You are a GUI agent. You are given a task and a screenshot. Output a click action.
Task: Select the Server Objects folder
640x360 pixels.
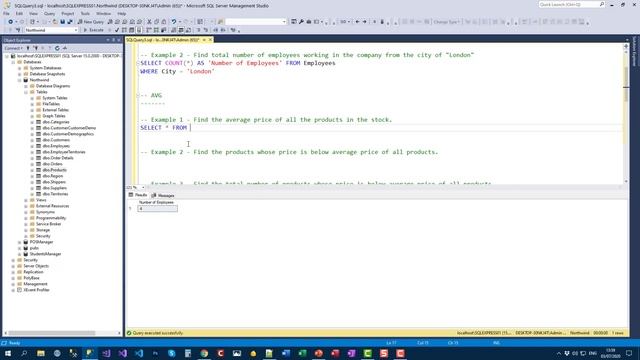click(36, 266)
